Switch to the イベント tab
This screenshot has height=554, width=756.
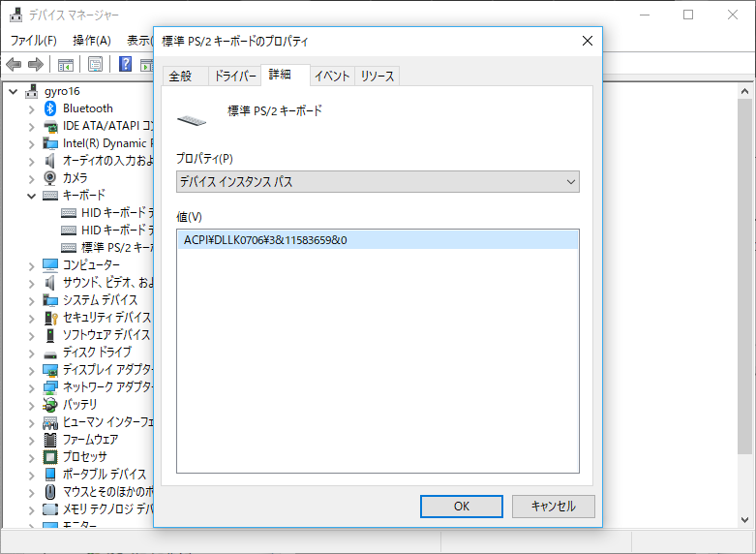click(332, 77)
